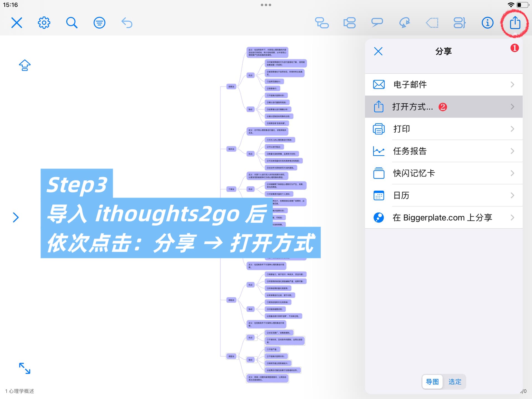
Task: Click the search magnifier icon
Action: click(71, 23)
